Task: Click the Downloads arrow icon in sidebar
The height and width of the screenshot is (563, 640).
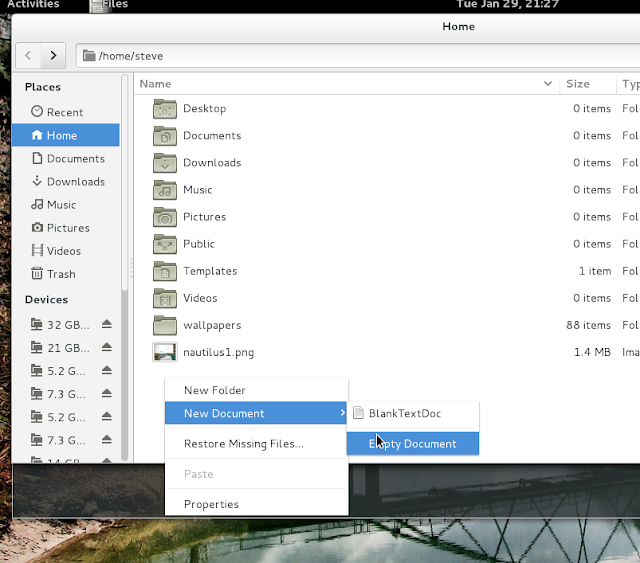Action: [37, 181]
